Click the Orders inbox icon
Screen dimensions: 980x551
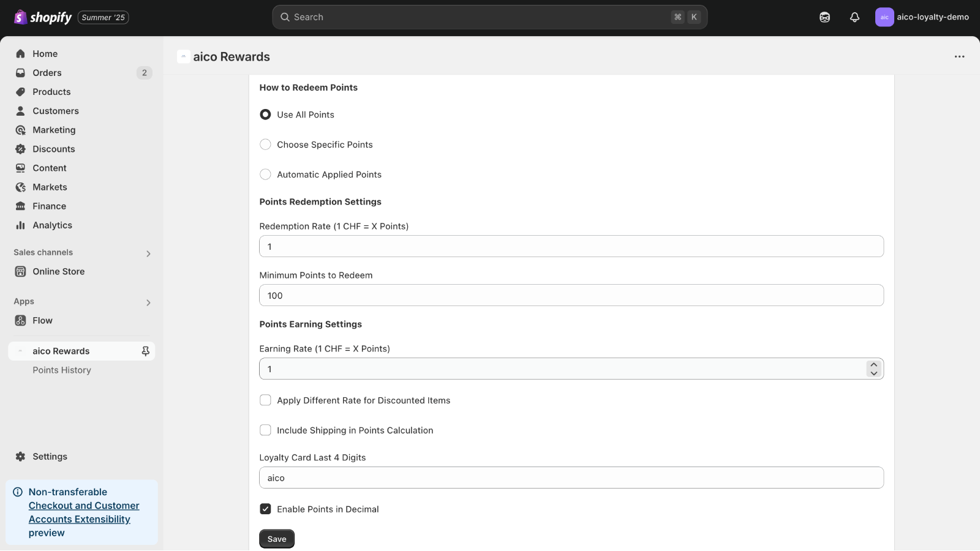tap(20, 73)
